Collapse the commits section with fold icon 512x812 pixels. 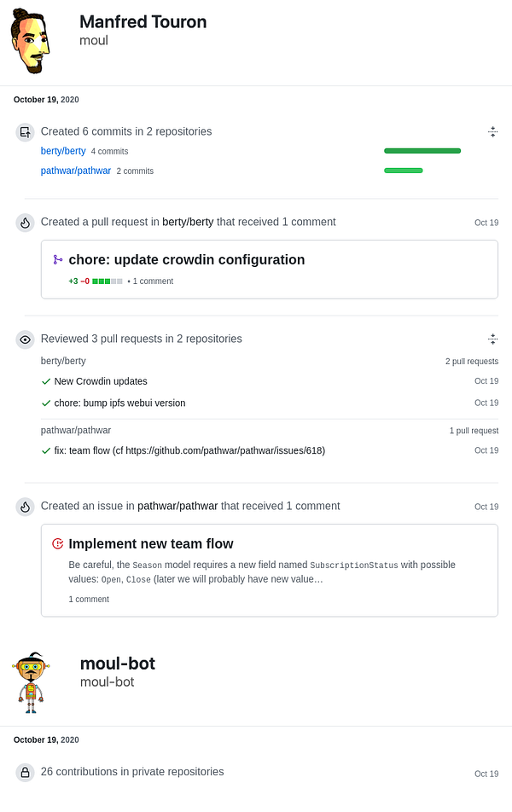pos(492,132)
